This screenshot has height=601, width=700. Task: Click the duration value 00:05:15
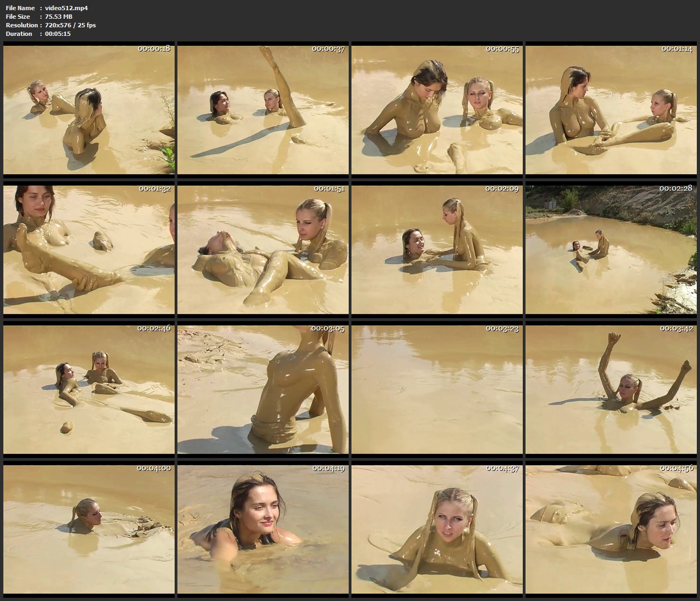58,34
